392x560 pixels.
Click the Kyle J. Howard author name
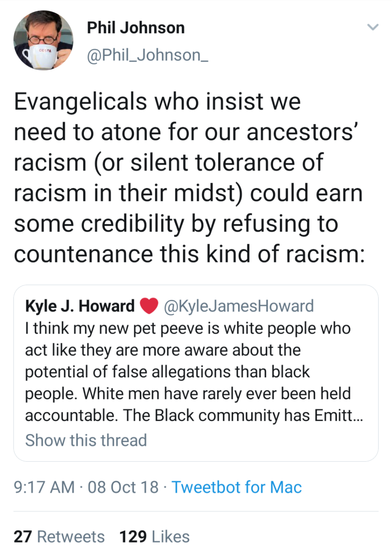[x=80, y=306]
